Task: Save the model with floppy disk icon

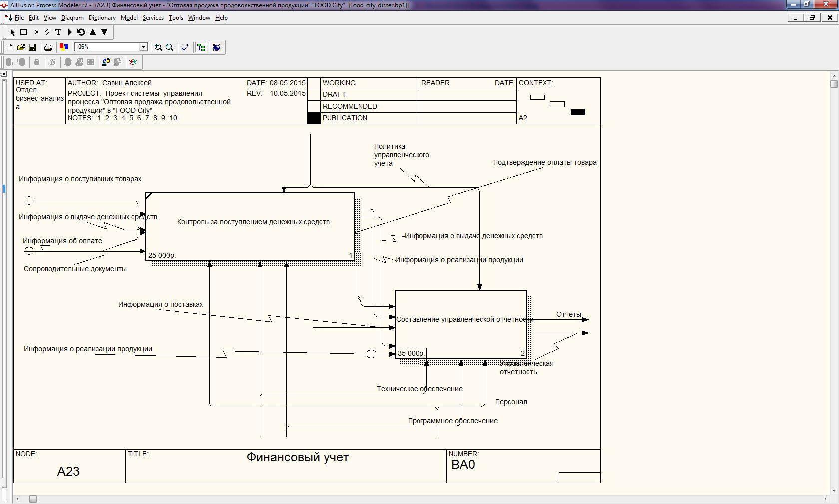Action: click(32, 47)
